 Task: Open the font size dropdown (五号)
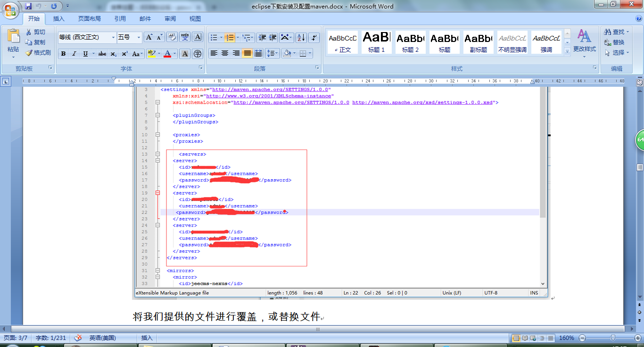(x=139, y=37)
